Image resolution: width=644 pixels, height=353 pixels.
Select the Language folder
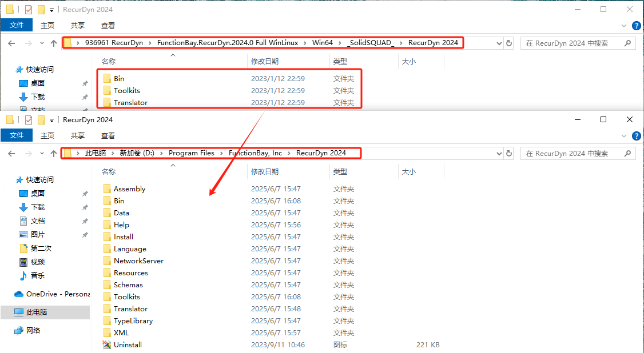point(130,249)
